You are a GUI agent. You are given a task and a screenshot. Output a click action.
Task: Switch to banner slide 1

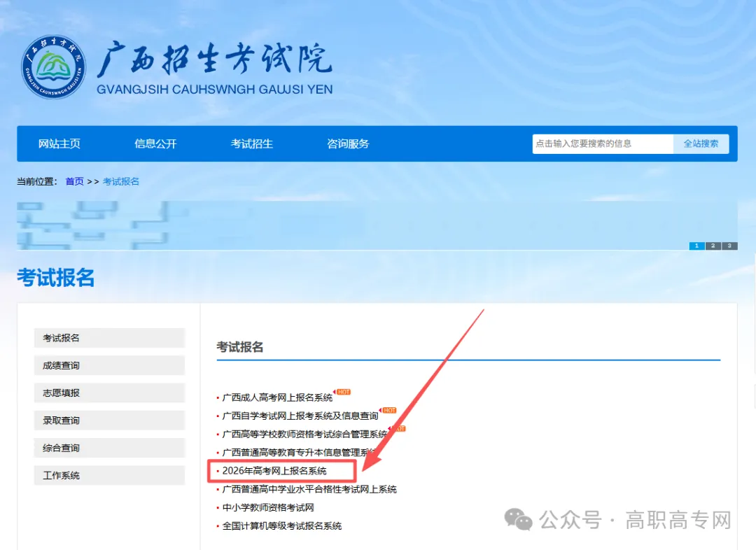pos(696,246)
